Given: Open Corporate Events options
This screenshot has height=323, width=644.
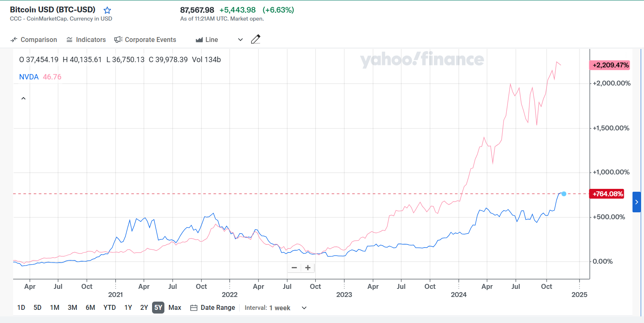Looking at the screenshot, I should pos(145,40).
